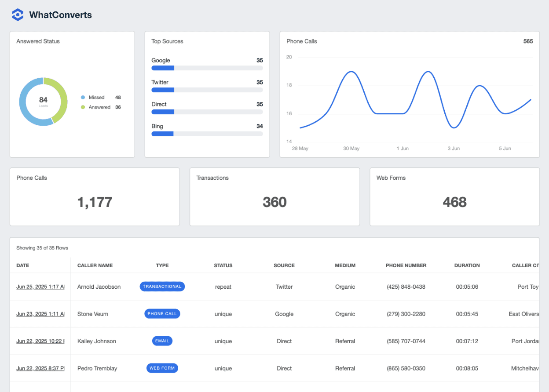Screen dimensions: 549x392
Task: Select the TRANSACTIONAL badge for Arnold Jacobson
Action: (x=162, y=286)
